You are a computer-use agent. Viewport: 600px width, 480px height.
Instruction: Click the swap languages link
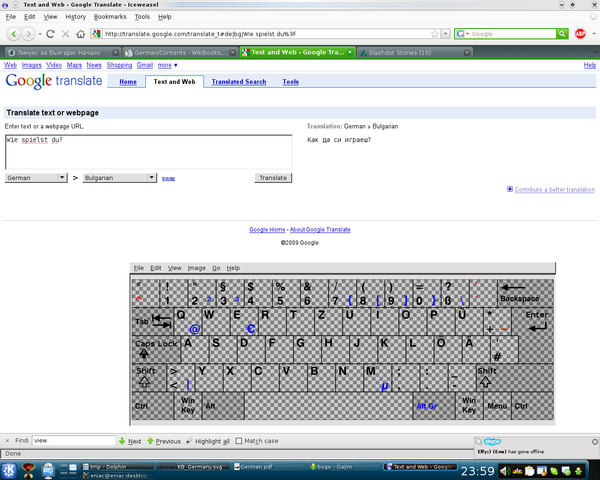pos(168,178)
